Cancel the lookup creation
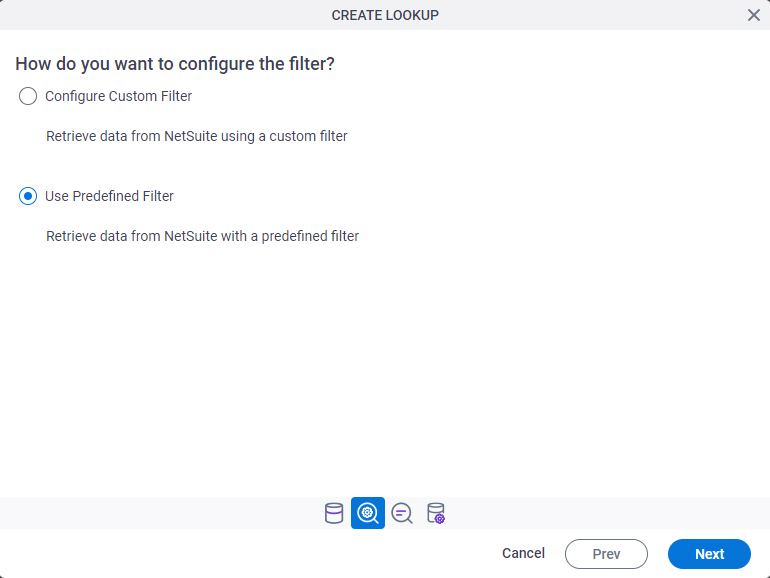 click(x=523, y=553)
